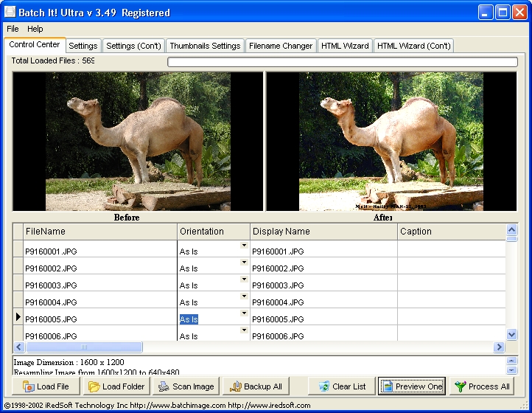
Task: Click the Display Name column header
Action: pyautogui.click(x=323, y=232)
